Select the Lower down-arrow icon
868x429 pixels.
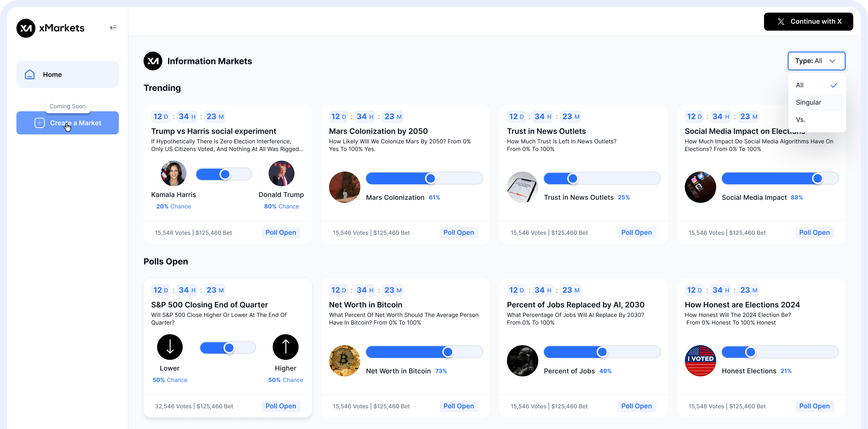[x=170, y=347]
